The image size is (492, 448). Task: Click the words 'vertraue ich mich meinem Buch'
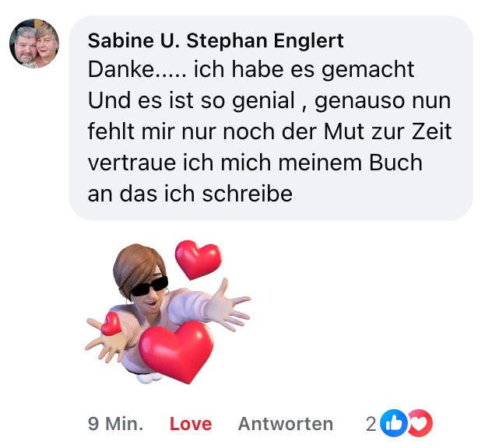(x=255, y=163)
